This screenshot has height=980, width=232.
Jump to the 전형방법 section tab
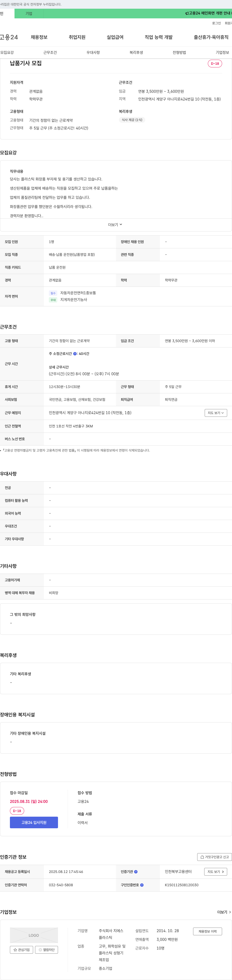pos(179,52)
